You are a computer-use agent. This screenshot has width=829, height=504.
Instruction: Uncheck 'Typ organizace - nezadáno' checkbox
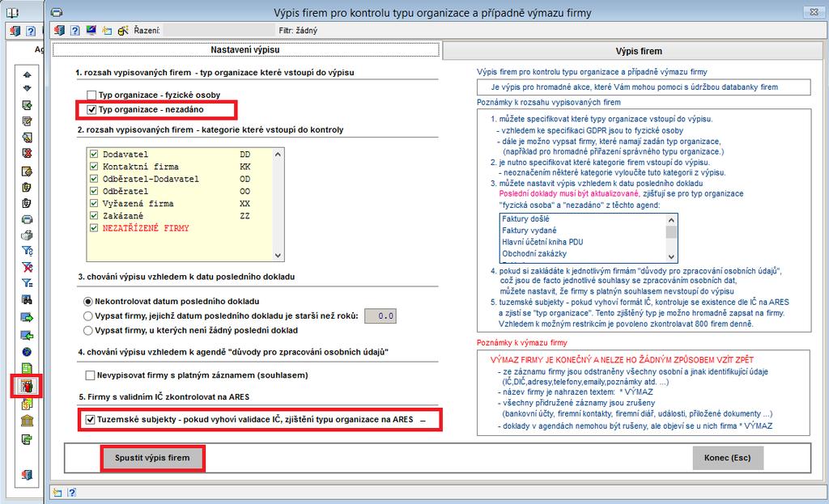click(91, 110)
